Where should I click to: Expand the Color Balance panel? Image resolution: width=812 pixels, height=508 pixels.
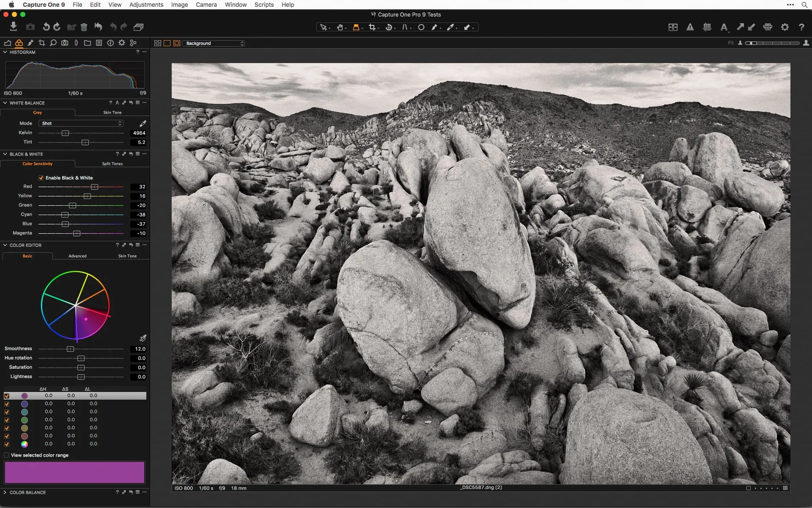5,492
